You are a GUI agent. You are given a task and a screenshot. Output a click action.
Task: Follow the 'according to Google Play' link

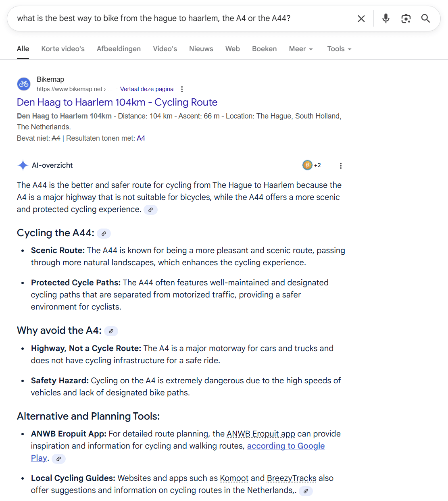point(285,446)
